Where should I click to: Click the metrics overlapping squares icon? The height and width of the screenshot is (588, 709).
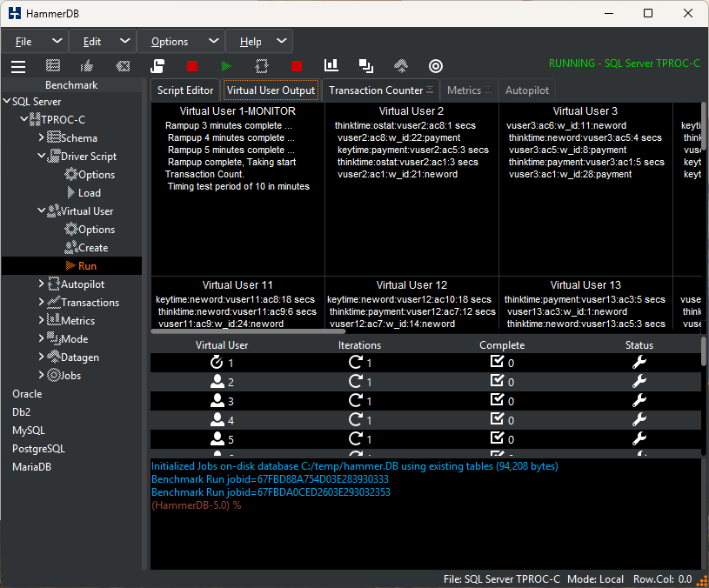pyautogui.click(x=366, y=66)
